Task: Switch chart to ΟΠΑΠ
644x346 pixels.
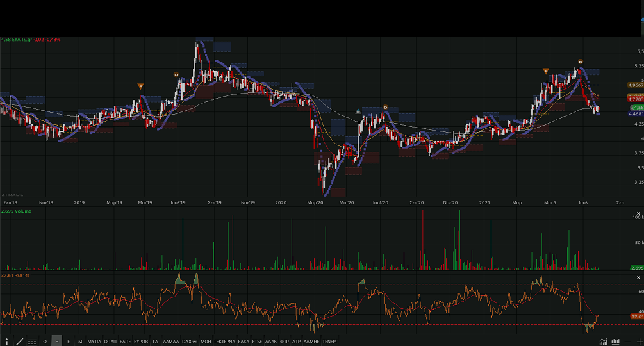Action: click(110, 342)
